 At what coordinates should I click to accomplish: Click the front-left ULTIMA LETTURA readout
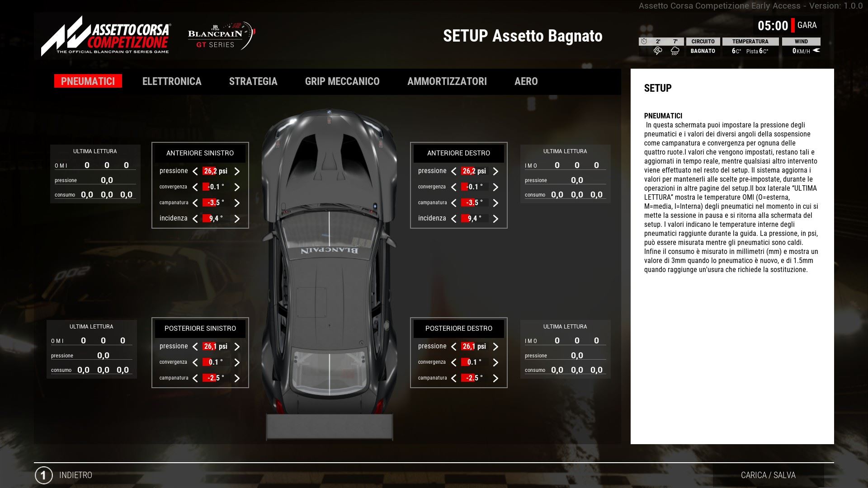95,174
